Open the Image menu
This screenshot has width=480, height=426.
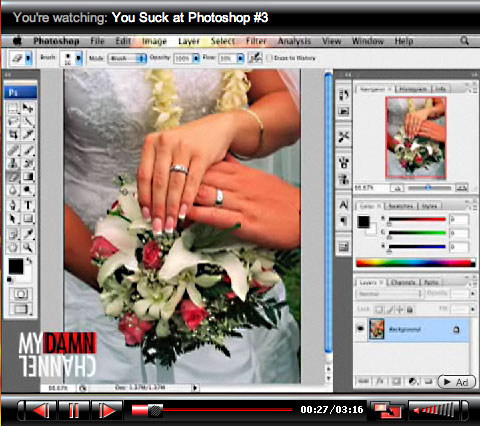point(154,41)
